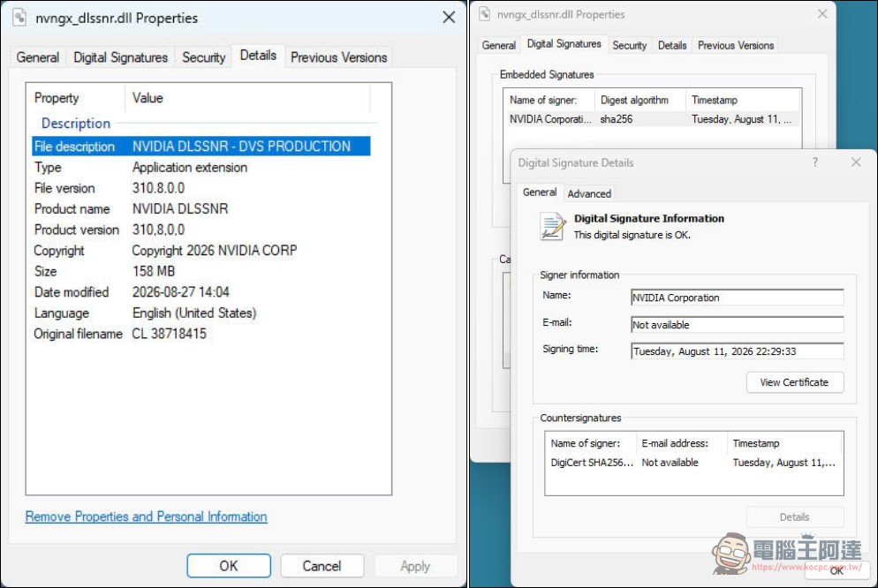
Task: Click the file icon in right Properties title
Action: click(x=484, y=14)
